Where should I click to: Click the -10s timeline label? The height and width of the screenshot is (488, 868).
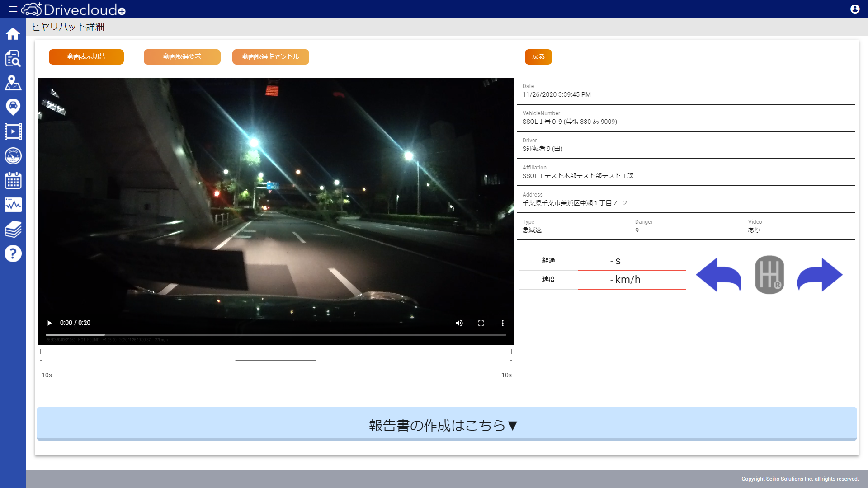pos(46,375)
